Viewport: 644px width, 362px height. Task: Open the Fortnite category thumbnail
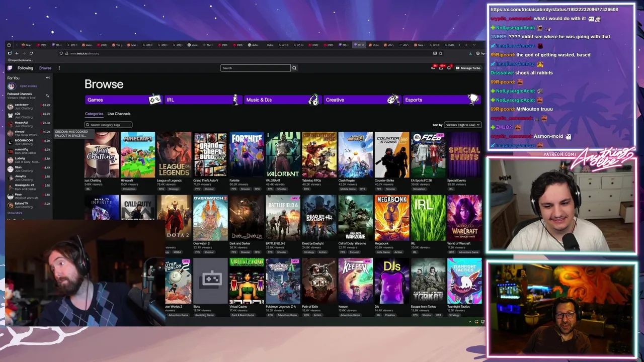pos(247,155)
